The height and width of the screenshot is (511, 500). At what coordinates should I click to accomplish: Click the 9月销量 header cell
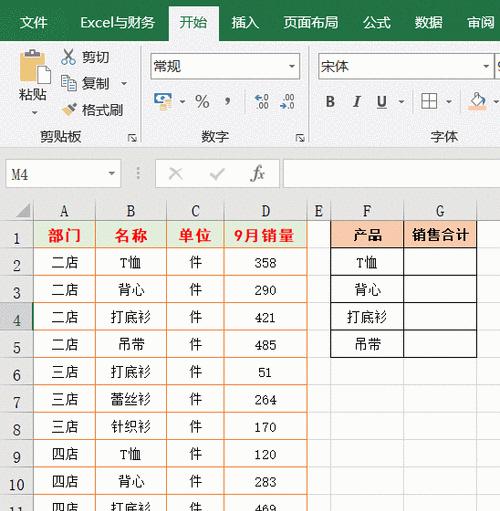[265, 235]
